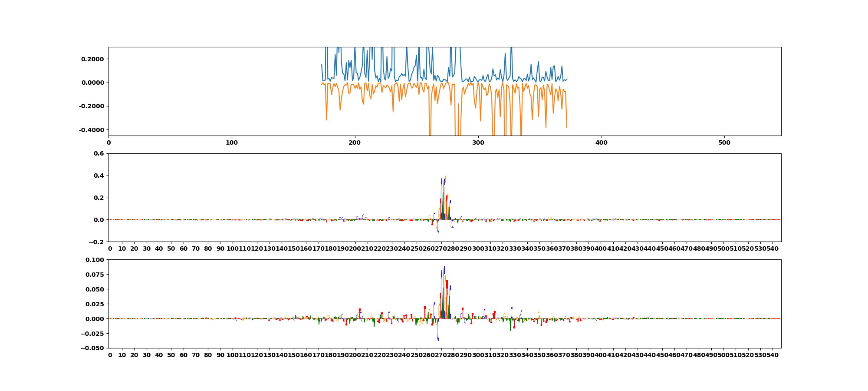Click the left start of the blue line
The image size is (868, 391).
(x=322, y=65)
